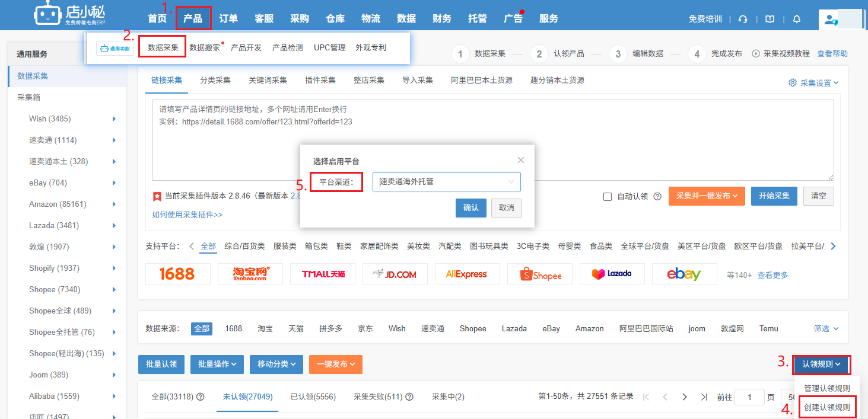
Task: Select 数据采集 in the submenu
Action: pos(163,47)
